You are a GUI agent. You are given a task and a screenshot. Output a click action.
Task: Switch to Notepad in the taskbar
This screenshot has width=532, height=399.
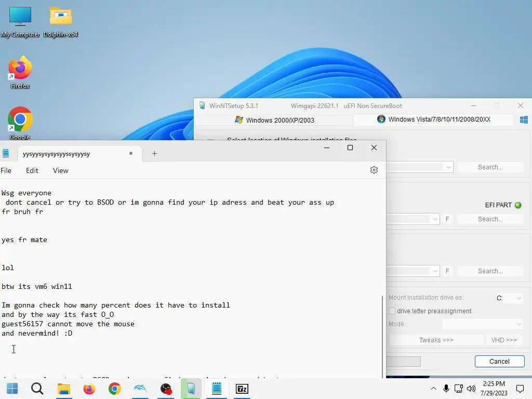coord(217,389)
